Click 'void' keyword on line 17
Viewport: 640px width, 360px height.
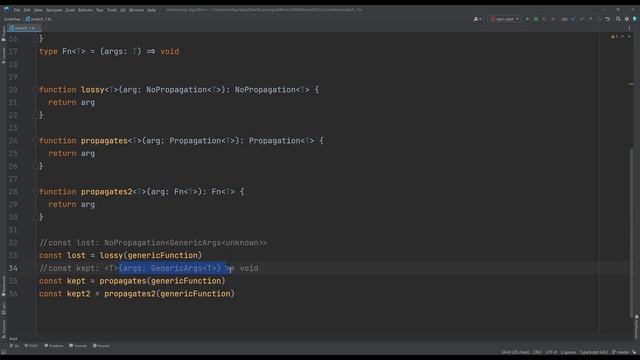[x=169, y=51]
